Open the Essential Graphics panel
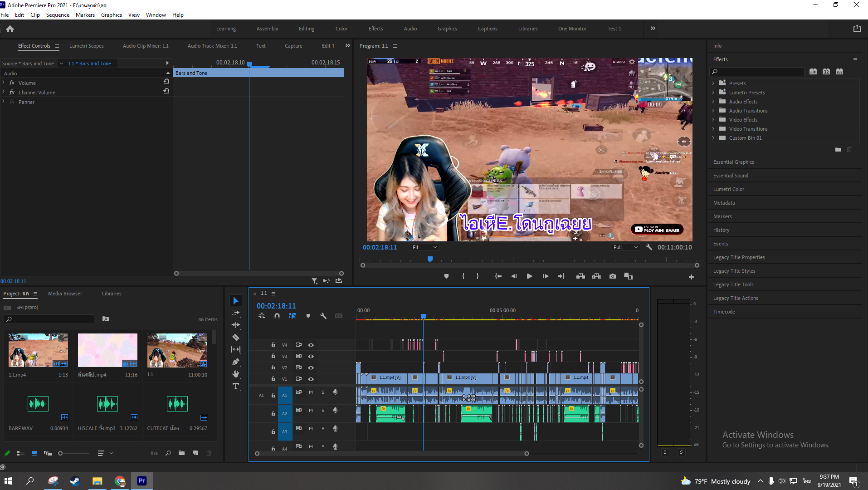Viewport: 868px width, 490px height. click(x=734, y=162)
